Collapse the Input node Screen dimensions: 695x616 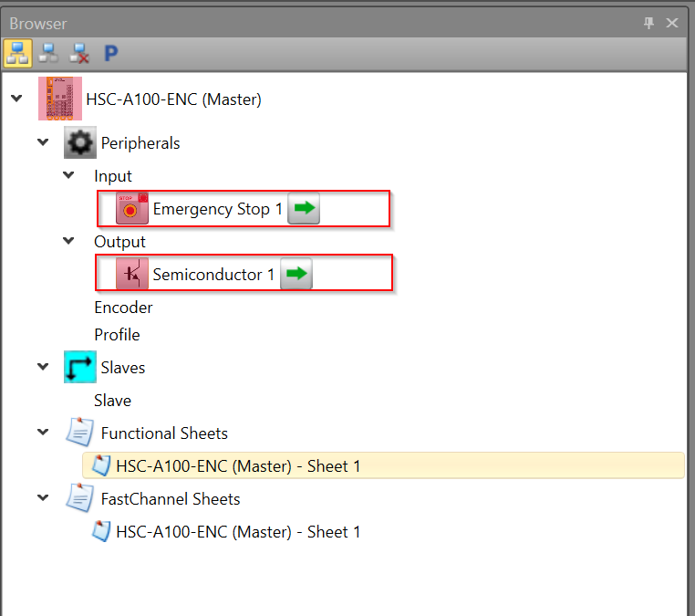pyautogui.click(x=68, y=174)
